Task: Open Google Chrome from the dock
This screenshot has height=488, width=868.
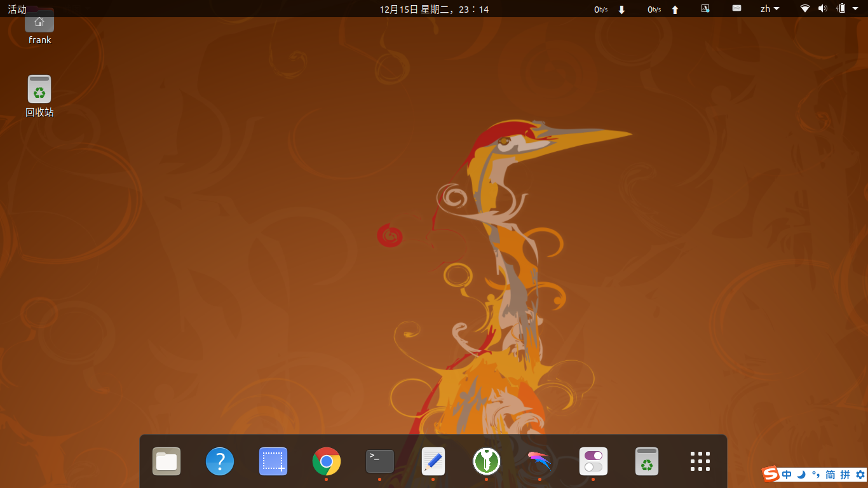Action: pyautogui.click(x=327, y=461)
